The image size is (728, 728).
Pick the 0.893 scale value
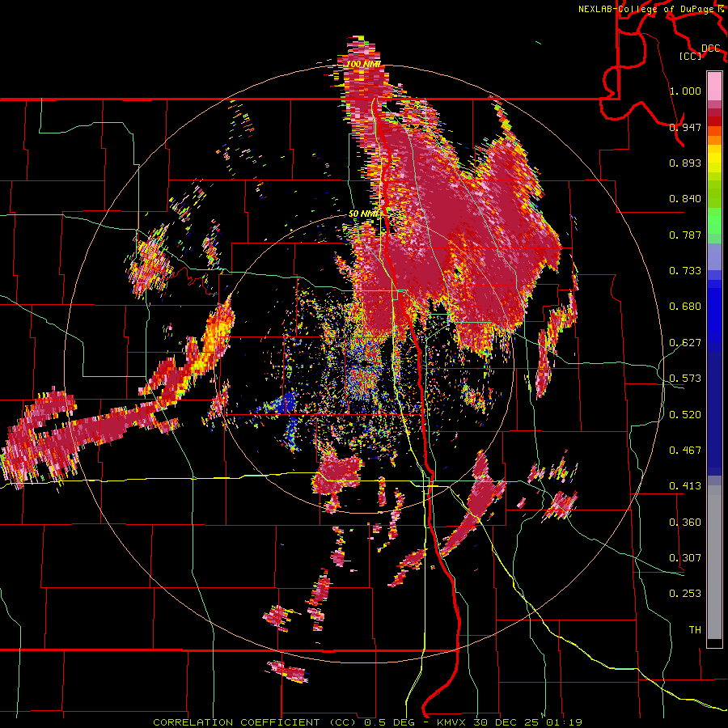coord(685,163)
